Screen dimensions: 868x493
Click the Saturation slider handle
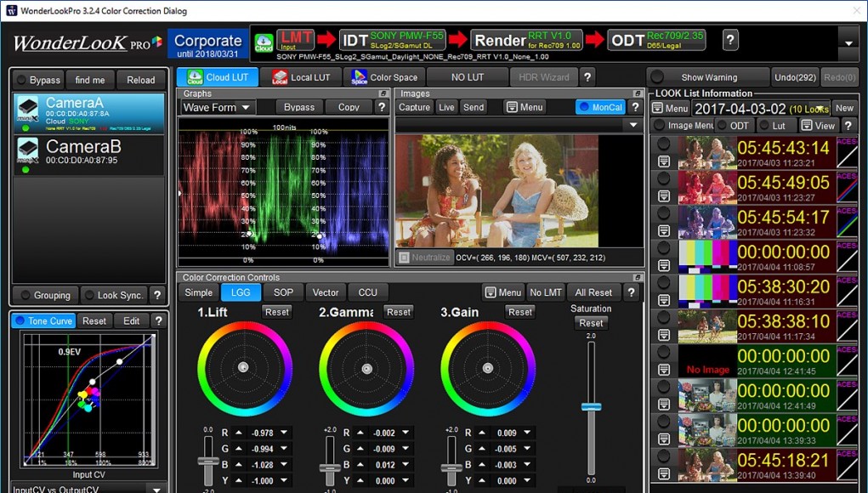591,406
